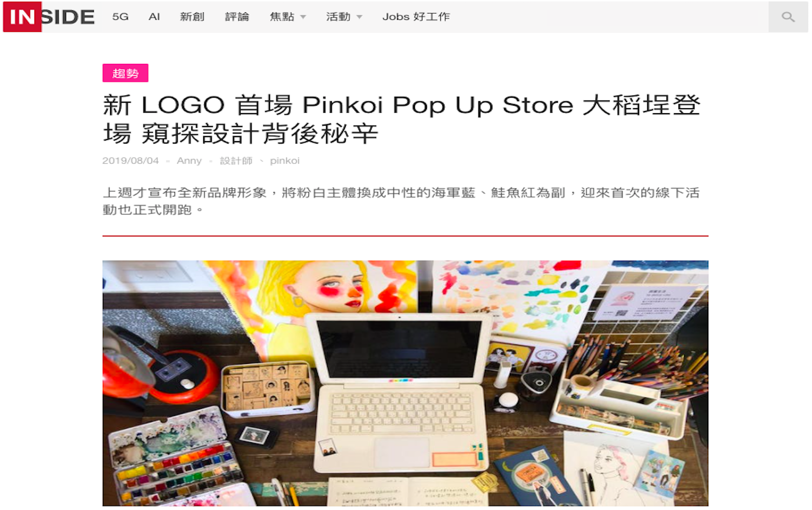Click the INSIDE site logo
The height and width of the screenshot is (510, 812).
tap(49, 17)
